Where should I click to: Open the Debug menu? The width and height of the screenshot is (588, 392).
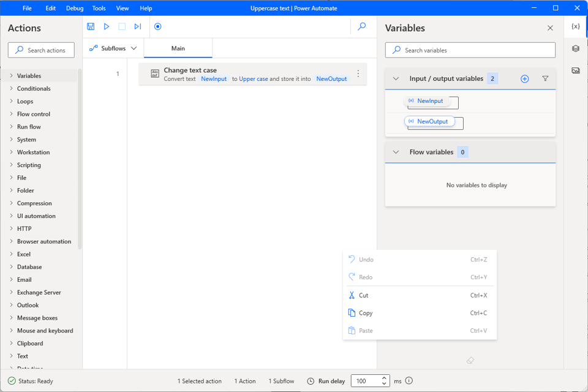(x=75, y=8)
